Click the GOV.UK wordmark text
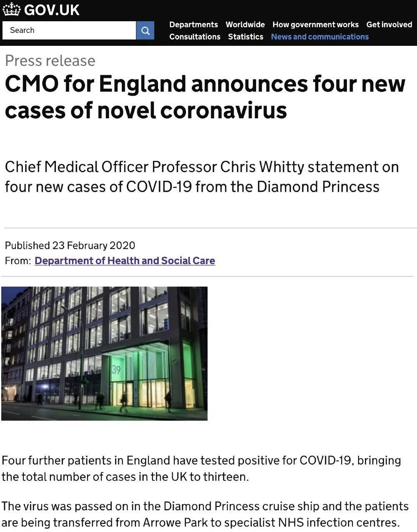The width and height of the screenshot is (417, 532). tap(52, 10)
